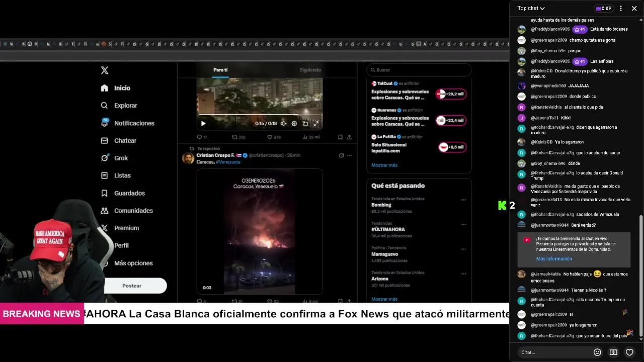Unmute the top video's volume icon
This screenshot has width=644, height=362.
pos(284,123)
